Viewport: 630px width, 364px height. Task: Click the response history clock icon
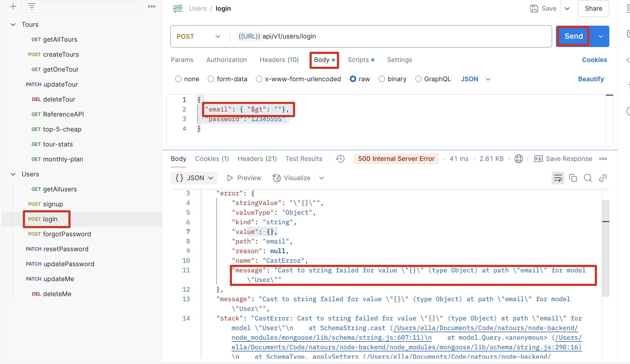coord(340,159)
